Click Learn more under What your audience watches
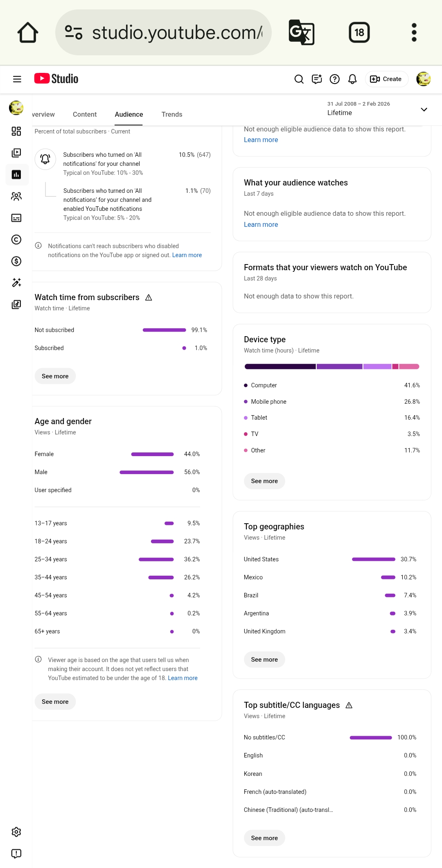This screenshot has width=442, height=868. [261, 224]
